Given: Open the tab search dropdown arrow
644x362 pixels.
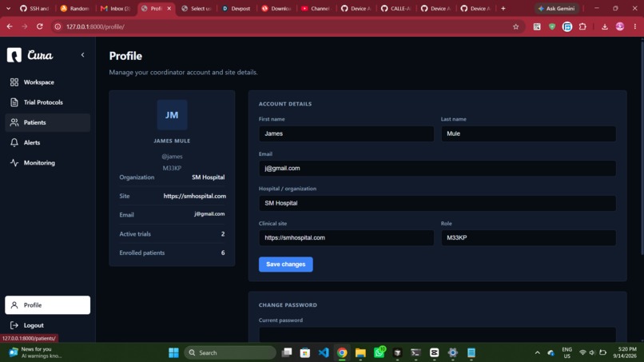Looking at the screenshot, I should tap(8, 8).
